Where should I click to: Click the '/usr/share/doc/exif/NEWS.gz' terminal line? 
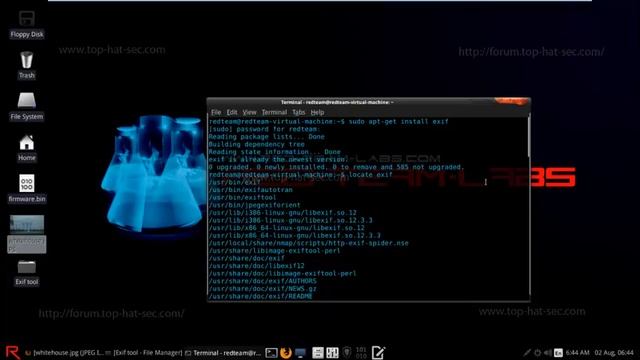tap(262, 289)
